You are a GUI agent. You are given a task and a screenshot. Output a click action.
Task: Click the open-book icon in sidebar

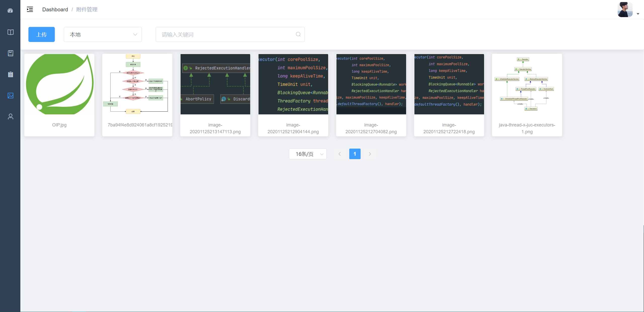coord(10,32)
